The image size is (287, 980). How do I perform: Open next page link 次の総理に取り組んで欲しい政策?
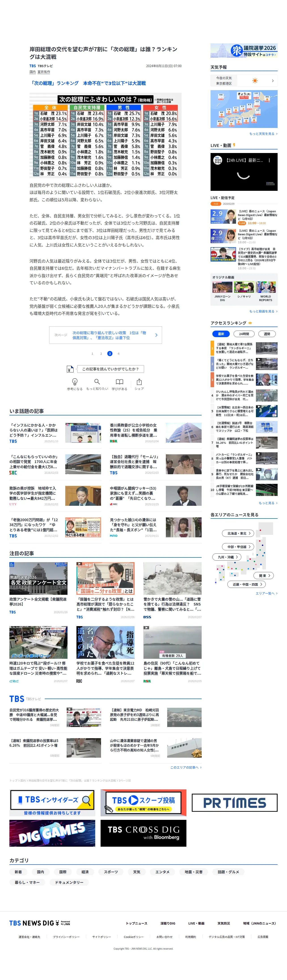[x=106, y=335]
